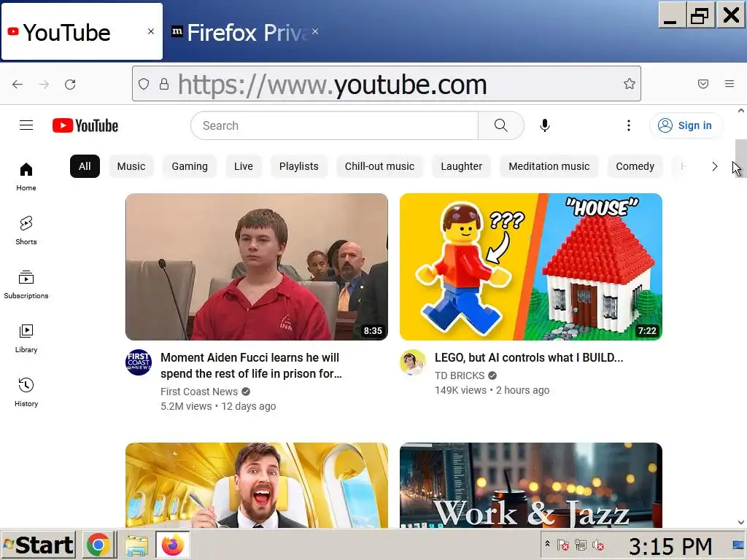This screenshot has height=560, width=747.
Task: Switch to the Firefox Privacy tab
Action: tap(245, 31)
